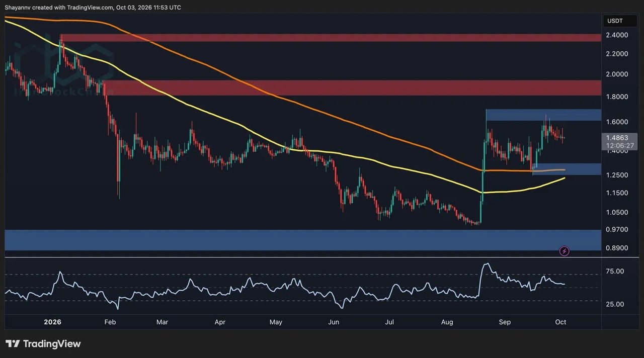Viewport: 644px width, 358px height.
Task: Select the upper red resistance zone near 2.4000
Action: [331, 38]
